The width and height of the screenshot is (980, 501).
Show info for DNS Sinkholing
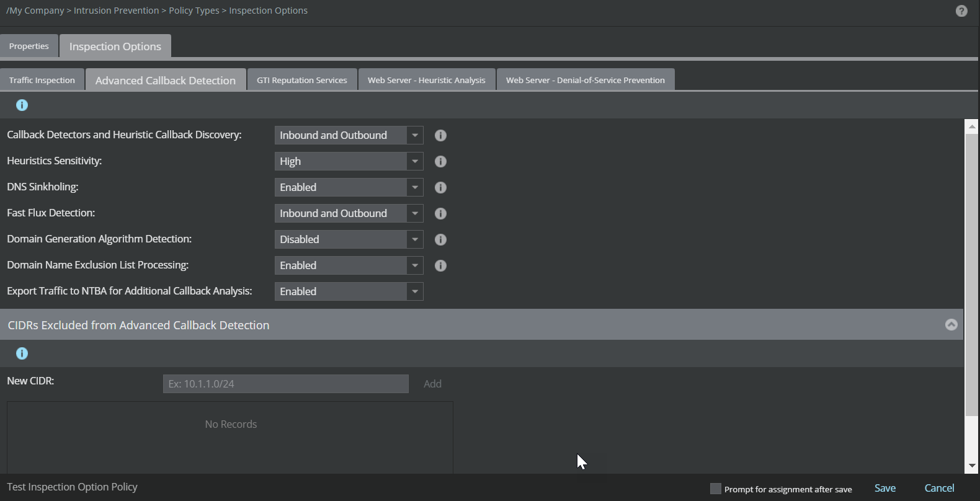(x=440, y=187)
